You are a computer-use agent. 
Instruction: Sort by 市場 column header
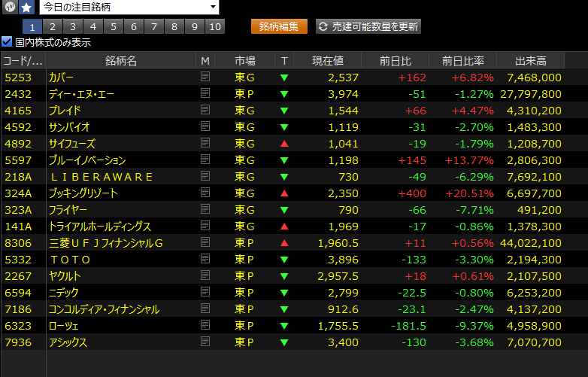pos(245,60)
